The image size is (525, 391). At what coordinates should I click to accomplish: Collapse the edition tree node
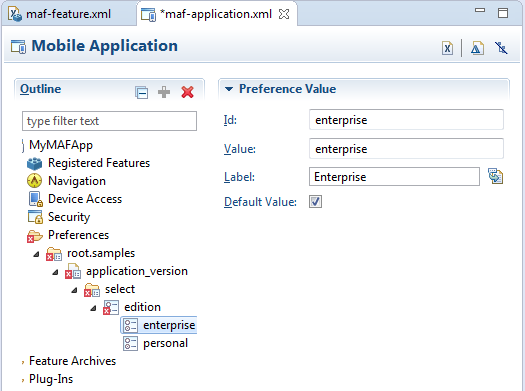click(93, 308)
